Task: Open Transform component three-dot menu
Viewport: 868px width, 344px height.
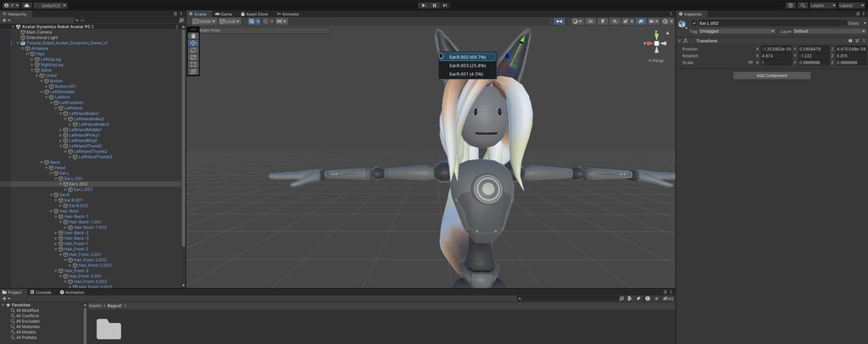Action: (x=864, y=41)
